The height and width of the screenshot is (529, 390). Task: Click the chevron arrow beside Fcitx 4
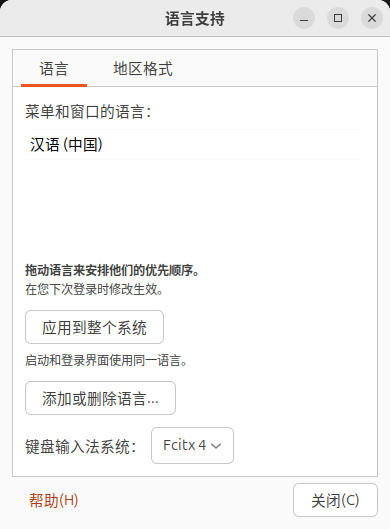click(216, 446)
